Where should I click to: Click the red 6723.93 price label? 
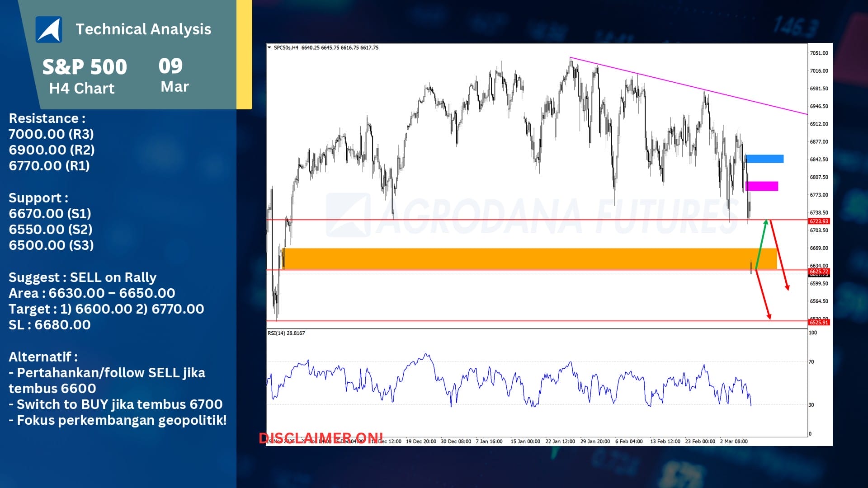[819, 221]
